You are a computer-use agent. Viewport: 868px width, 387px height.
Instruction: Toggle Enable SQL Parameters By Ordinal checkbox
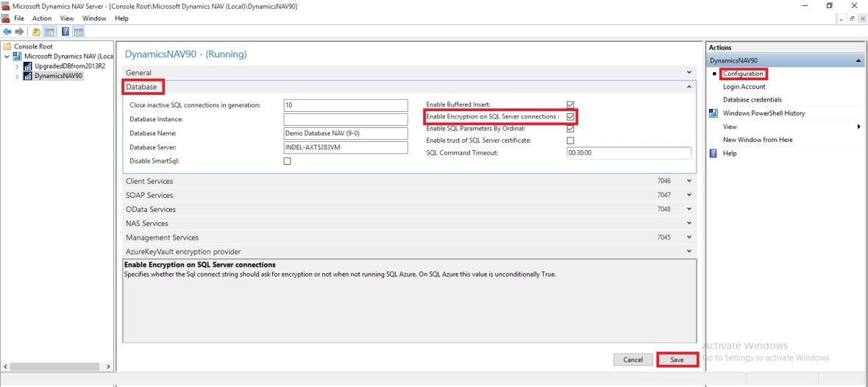(570, 129)
